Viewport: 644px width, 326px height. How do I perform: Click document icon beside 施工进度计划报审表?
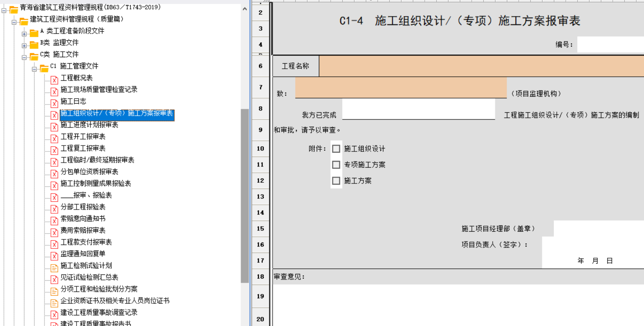(54, 126)
